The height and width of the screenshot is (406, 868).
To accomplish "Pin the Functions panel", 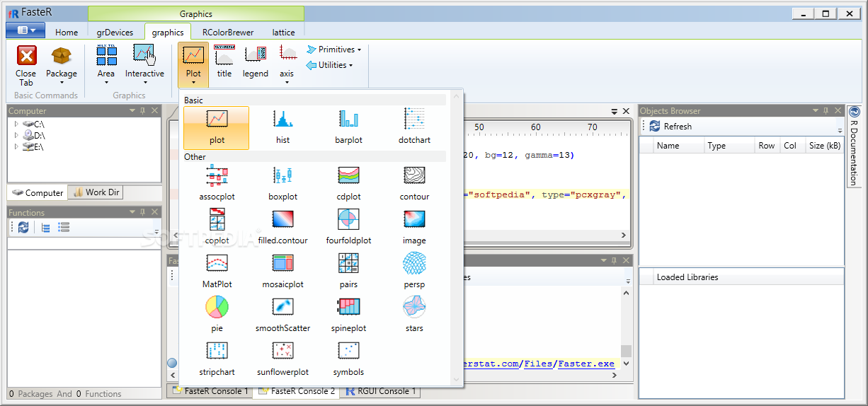I will [x=143, y=212].
